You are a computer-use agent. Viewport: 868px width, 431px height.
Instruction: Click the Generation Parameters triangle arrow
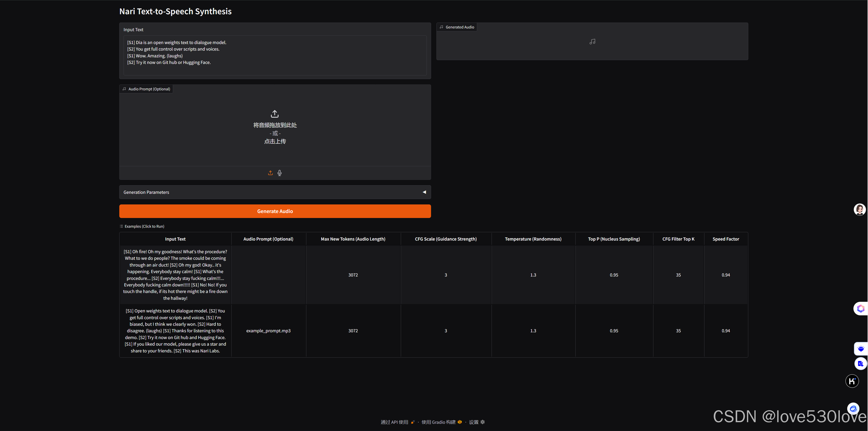coord(424,192)
